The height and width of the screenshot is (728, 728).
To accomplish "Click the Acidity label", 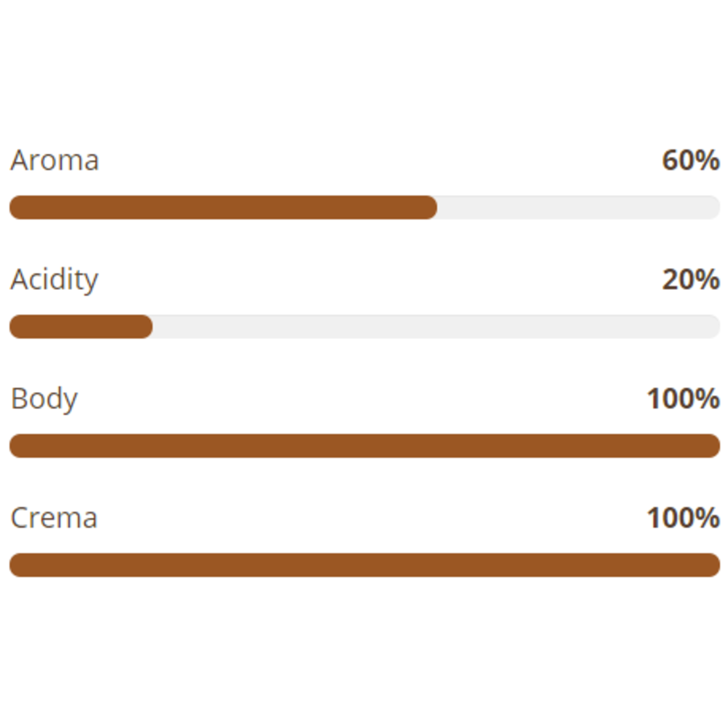I will (54, 280).
